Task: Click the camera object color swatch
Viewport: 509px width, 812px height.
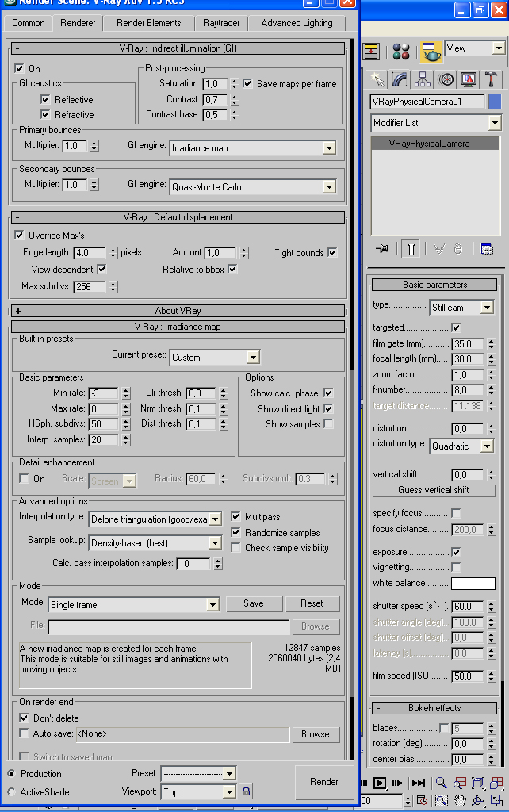Action: [x=495, y=101]
